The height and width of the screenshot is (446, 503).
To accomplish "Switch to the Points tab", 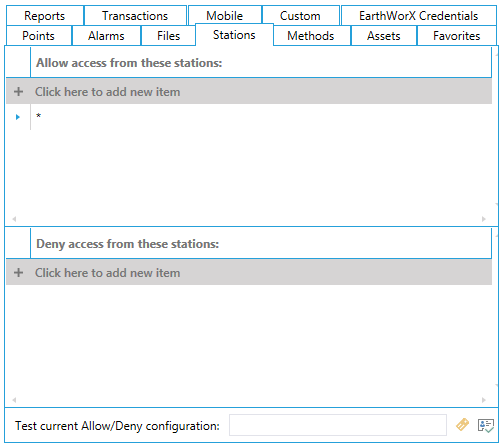I will (39, 36).
